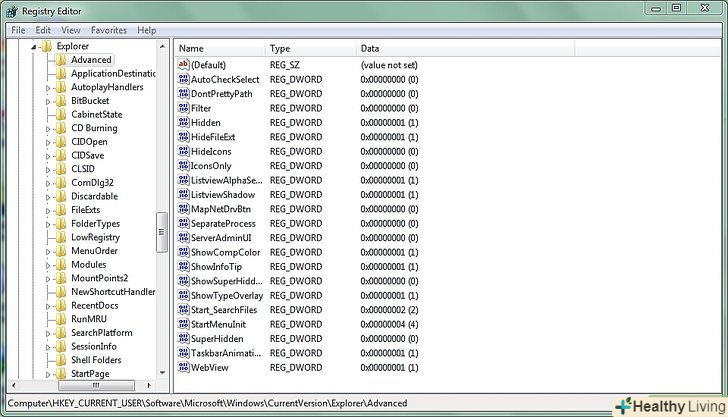Sort values by the Data column header
Image resolution: width=728 pixels, height=417 pixels.
pos(466,48)
